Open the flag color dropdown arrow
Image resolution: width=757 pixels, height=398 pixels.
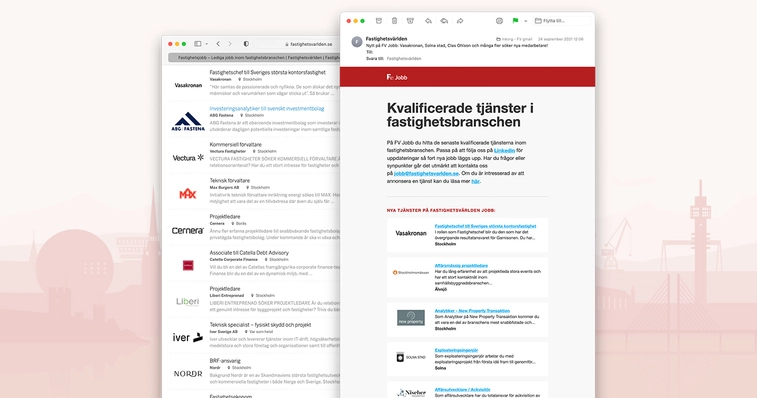point(526,21)
